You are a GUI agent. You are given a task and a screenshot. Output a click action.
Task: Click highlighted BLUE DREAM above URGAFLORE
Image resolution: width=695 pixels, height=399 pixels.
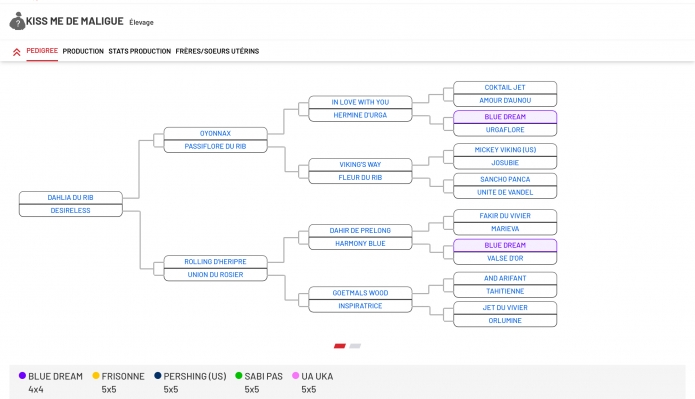pos(505,117)
